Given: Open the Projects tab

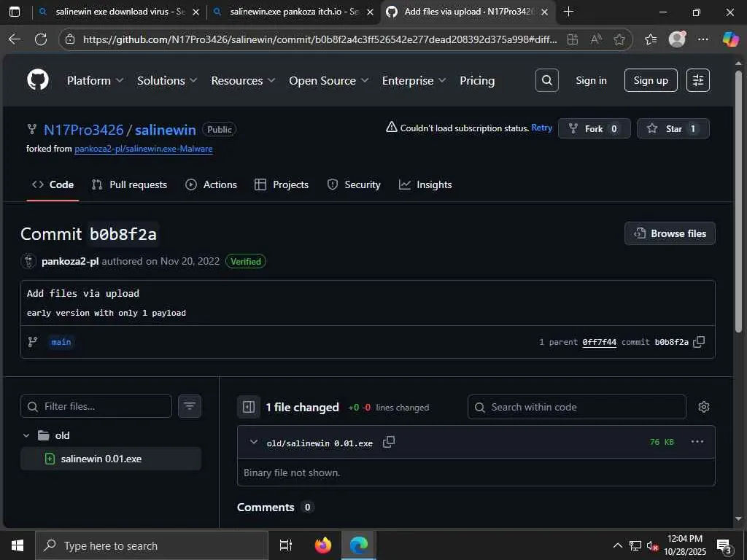Looking at the screenshot, I should pos(282,184).
